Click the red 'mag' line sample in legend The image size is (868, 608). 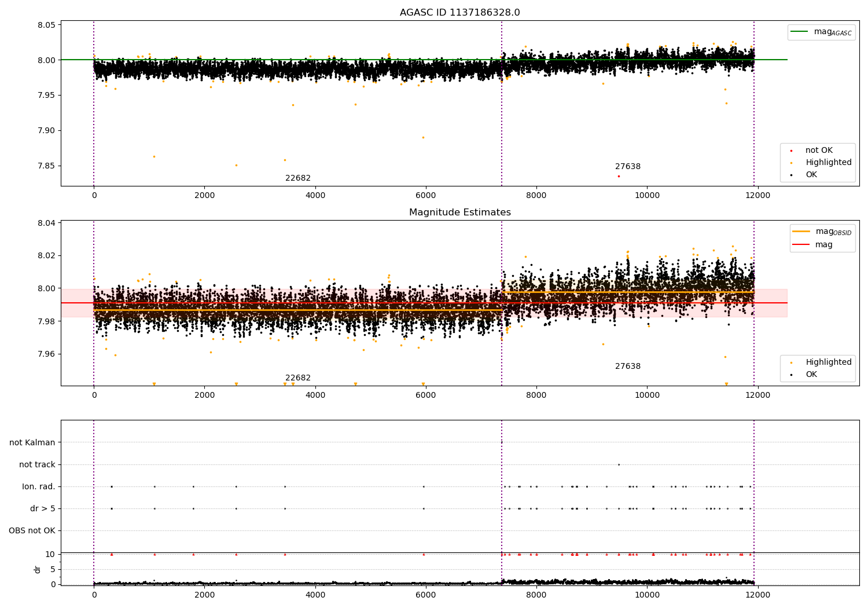coord(801,245)
